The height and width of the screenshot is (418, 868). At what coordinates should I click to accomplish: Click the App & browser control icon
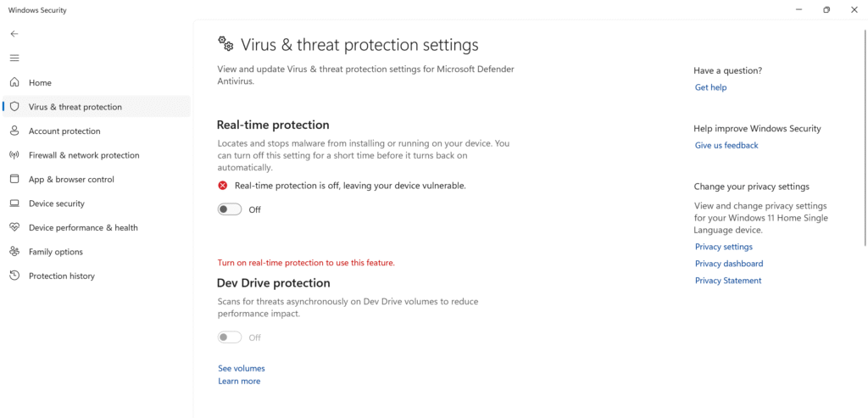(14, 180)
